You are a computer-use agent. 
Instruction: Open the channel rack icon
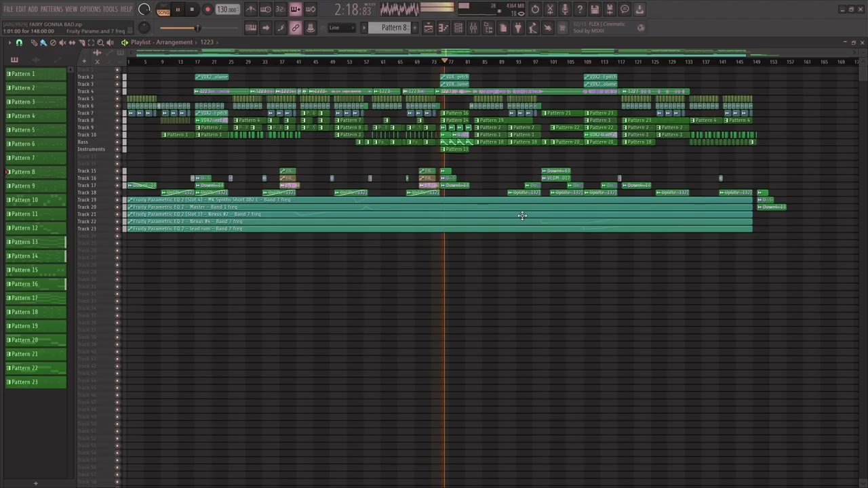tap(458, 28)
